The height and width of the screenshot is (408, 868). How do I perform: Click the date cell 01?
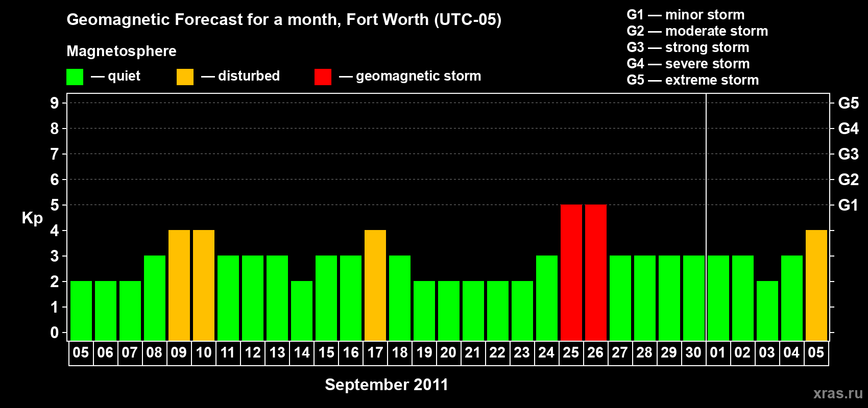[718, 353]
